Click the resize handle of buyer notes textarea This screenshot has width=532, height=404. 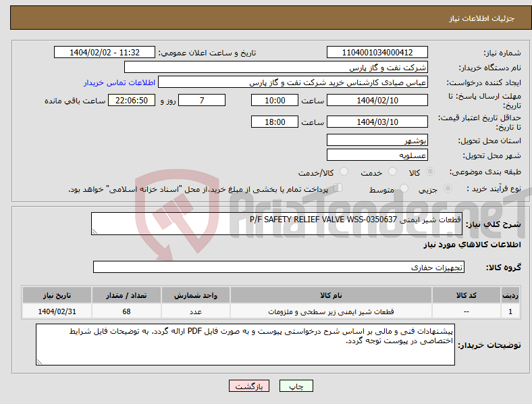39,362
